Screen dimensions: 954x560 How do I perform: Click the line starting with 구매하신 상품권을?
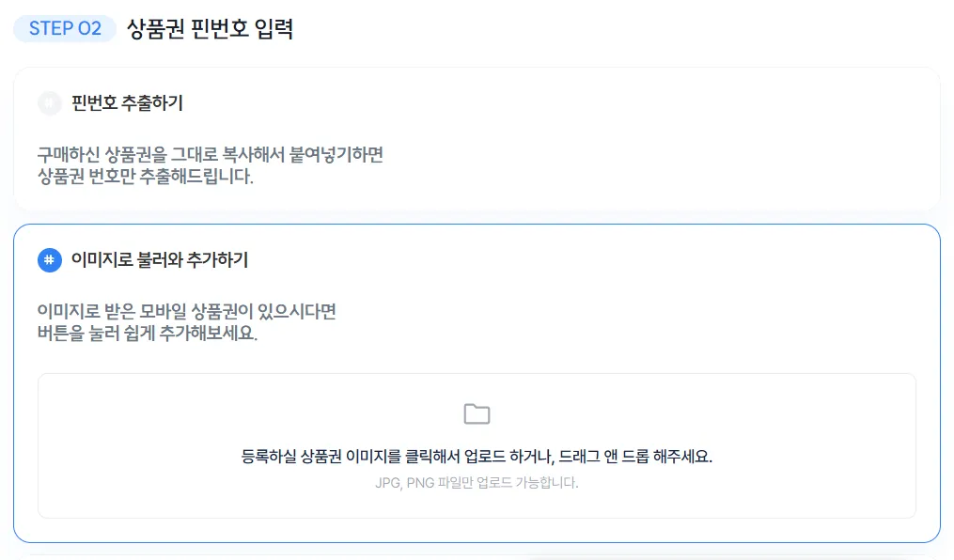[x=210, y=155]
